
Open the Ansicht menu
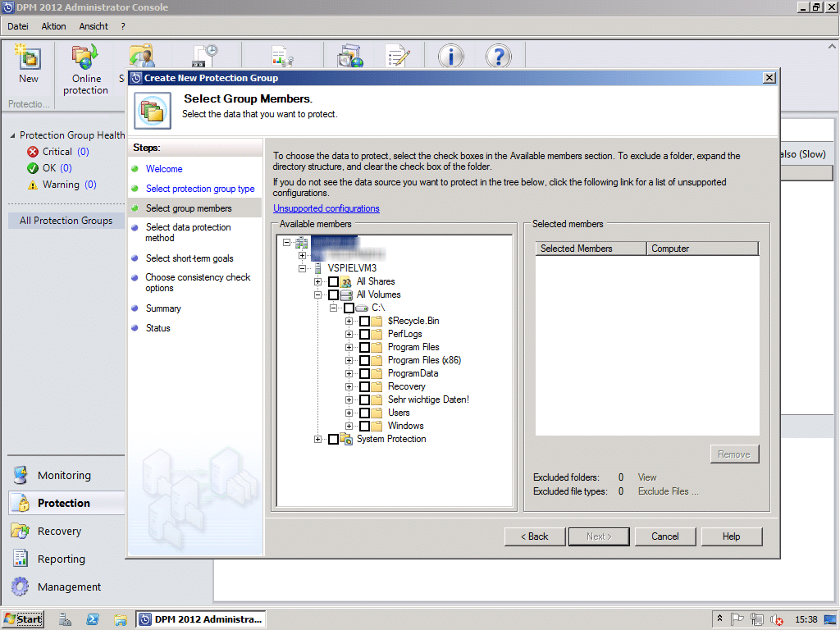(94, 26)
